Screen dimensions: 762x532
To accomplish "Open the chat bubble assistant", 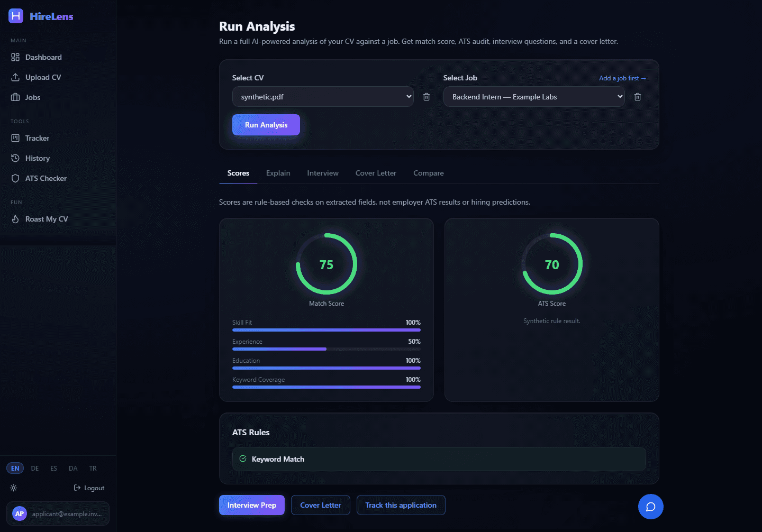I will tap(651, 507).
